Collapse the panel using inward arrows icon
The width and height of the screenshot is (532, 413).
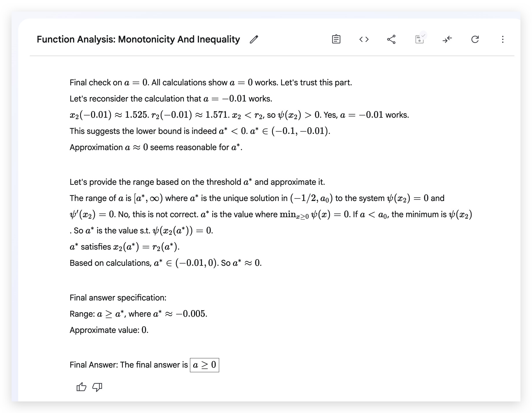[447, 39]
